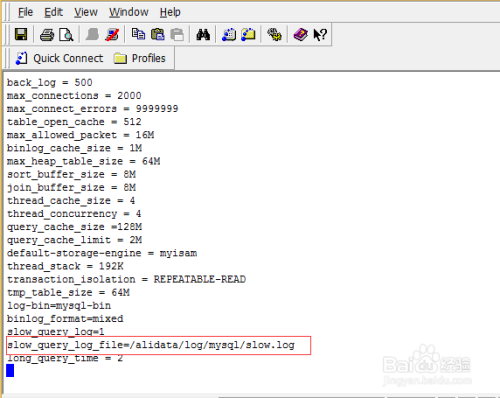The height and width of the screenshot is (398, 500).
Task: Click the thread_cache_size = 4 line
Action: pos(71,201)
